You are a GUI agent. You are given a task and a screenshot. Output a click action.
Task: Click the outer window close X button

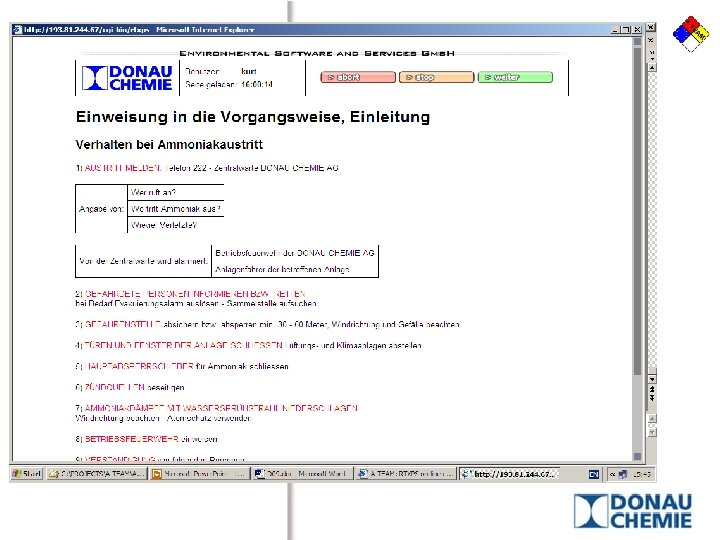click(x=651, y=28)
